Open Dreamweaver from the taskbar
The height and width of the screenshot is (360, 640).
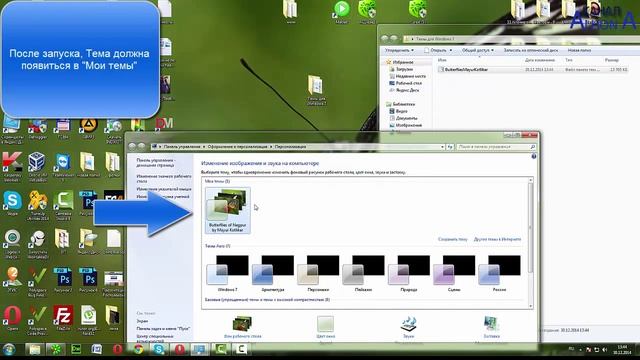pyautogui.click(x=76, y=349)
